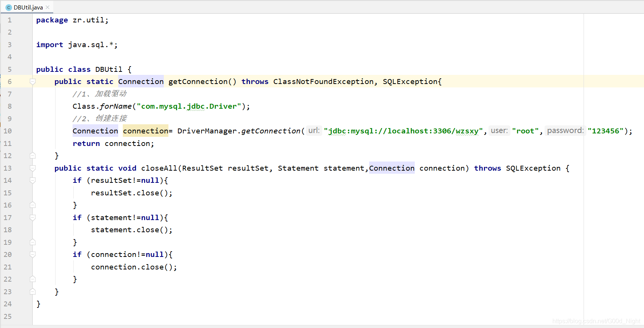Click 'statement.close();' statement
Viewport: 644px width, 328px height.
[x=132, y=230]
